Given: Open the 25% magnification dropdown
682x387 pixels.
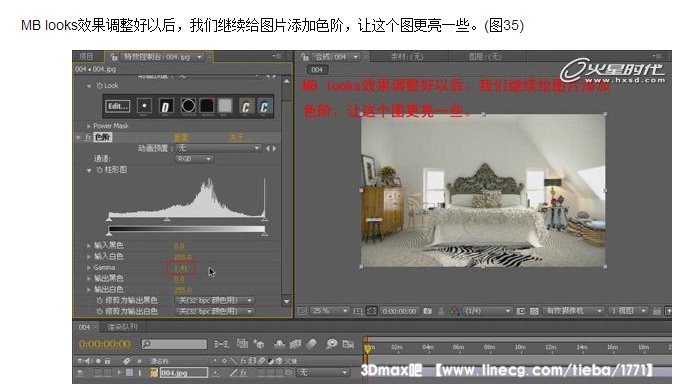Looking at the screenshot, I should point(330,311).
